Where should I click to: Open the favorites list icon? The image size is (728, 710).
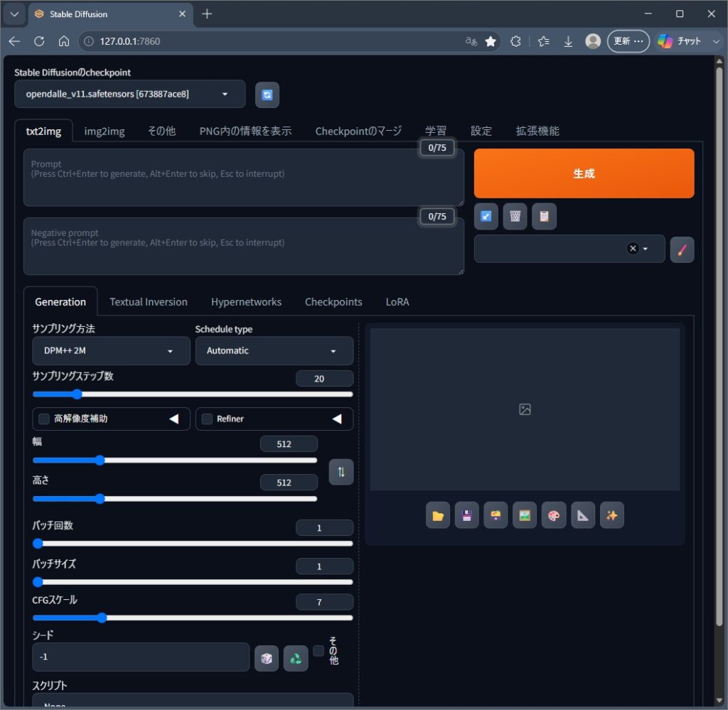543,41
